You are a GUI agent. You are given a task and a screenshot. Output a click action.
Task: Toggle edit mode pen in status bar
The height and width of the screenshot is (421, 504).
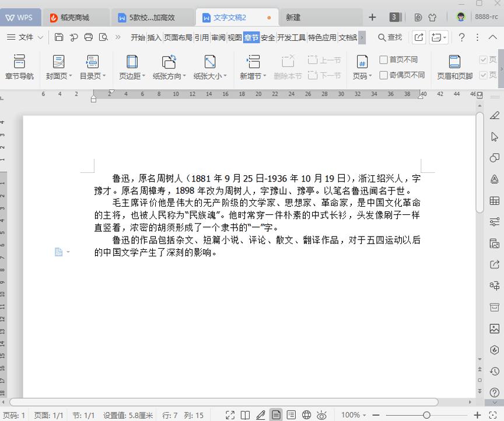260,415
